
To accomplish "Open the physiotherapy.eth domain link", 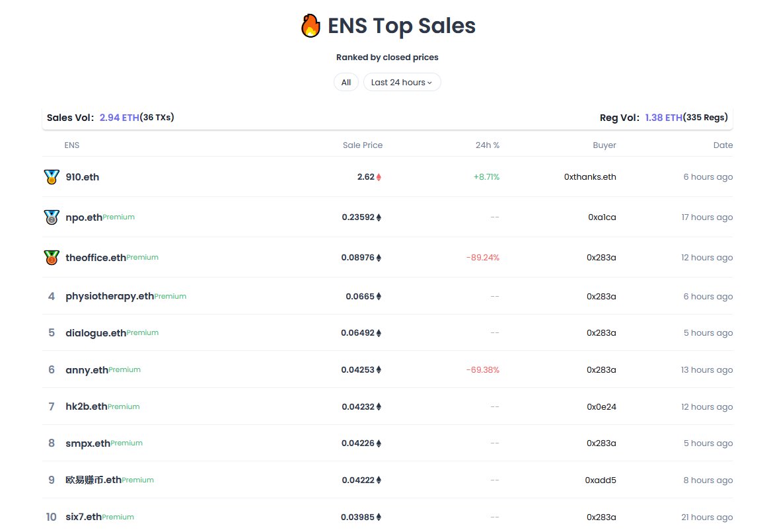I will [x=110, y=296].
